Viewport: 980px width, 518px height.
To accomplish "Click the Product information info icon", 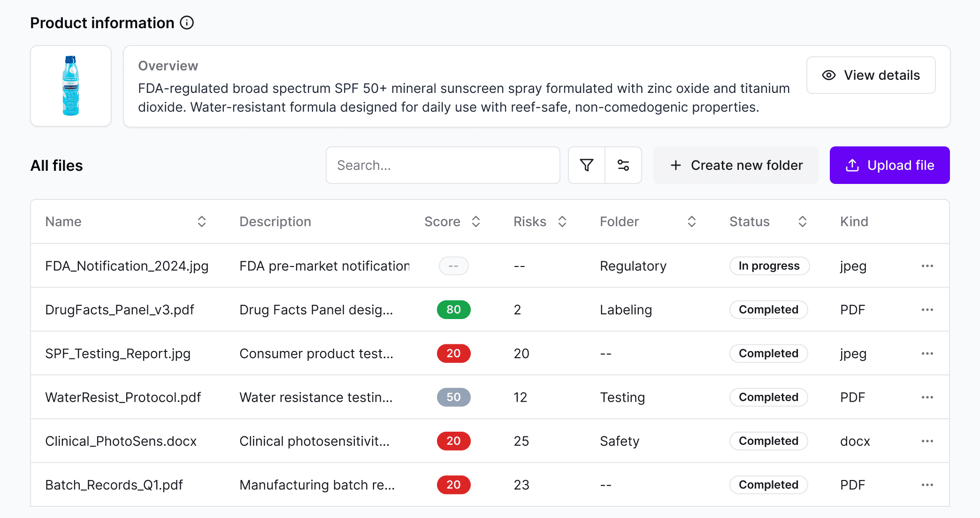I will [x=187, y=22].
